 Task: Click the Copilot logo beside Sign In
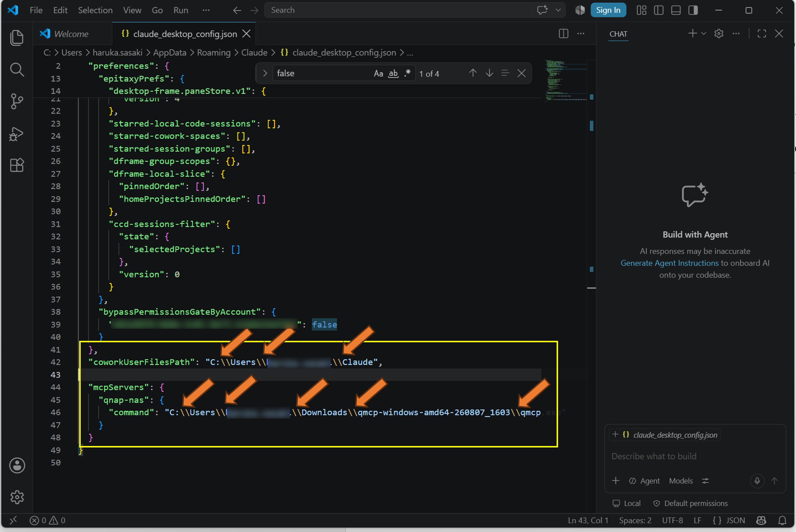click(x=580, y=10)
